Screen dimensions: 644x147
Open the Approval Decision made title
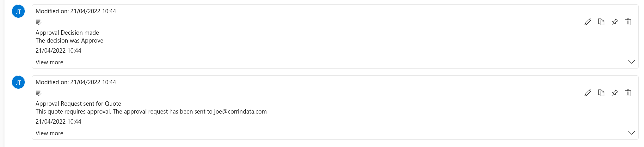pos(67,33)
